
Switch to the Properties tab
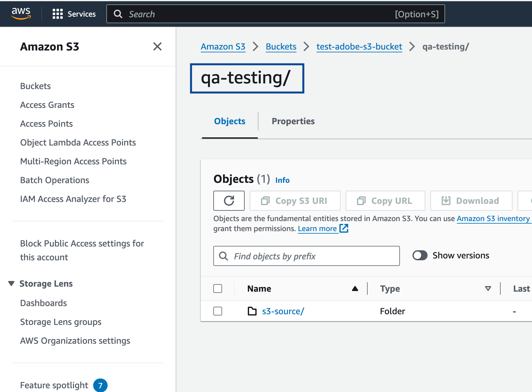293,121
